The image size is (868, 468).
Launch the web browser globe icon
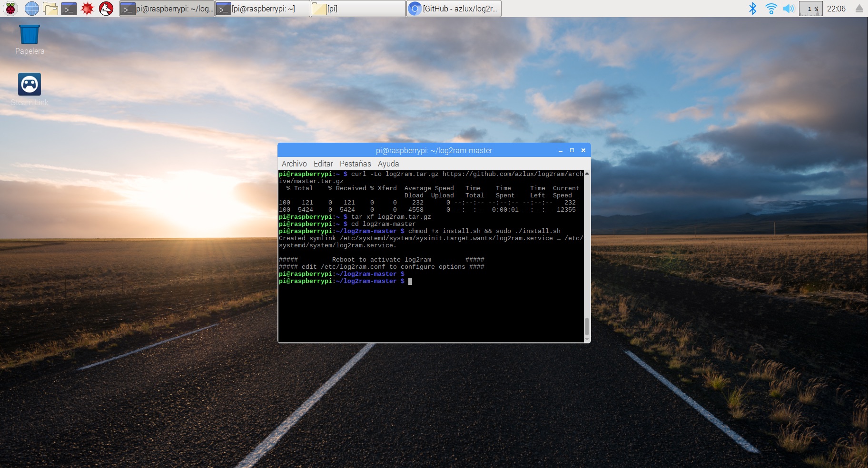32,9
